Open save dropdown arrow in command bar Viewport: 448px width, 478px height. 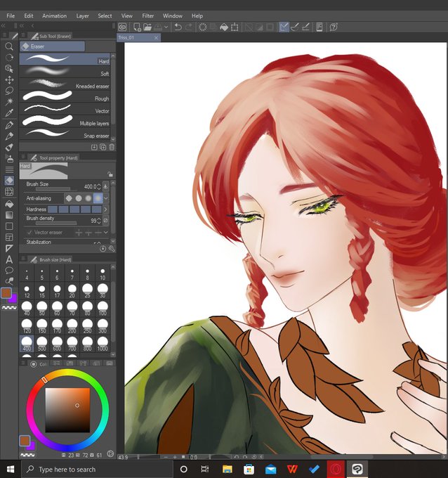pyautogui.click(x=166, y=27)
